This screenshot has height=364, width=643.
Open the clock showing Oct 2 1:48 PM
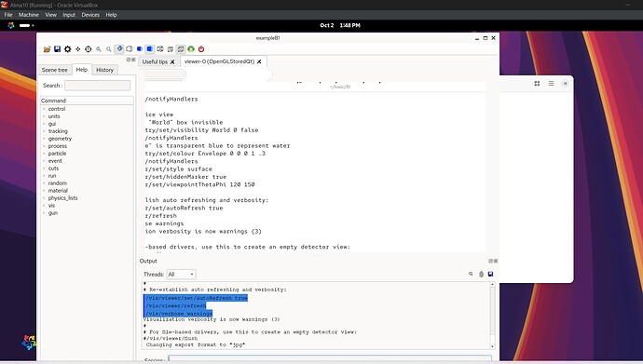click(x=340, y=25)
